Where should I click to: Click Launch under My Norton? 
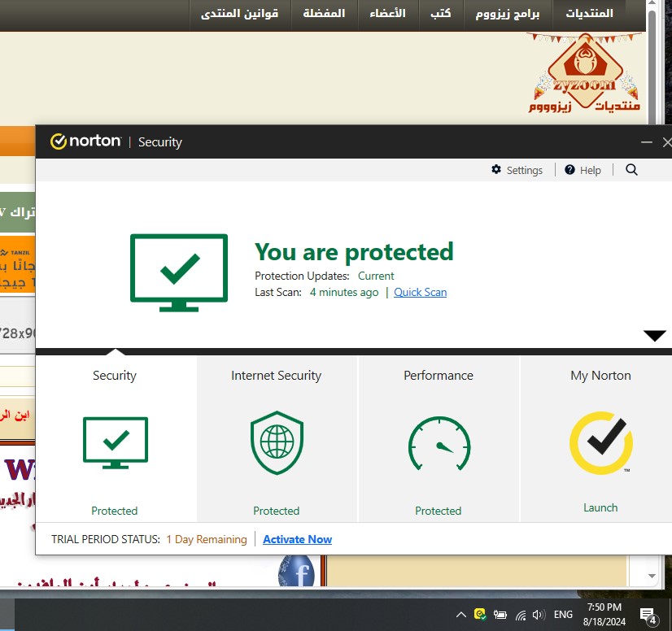tap(600, 507)
